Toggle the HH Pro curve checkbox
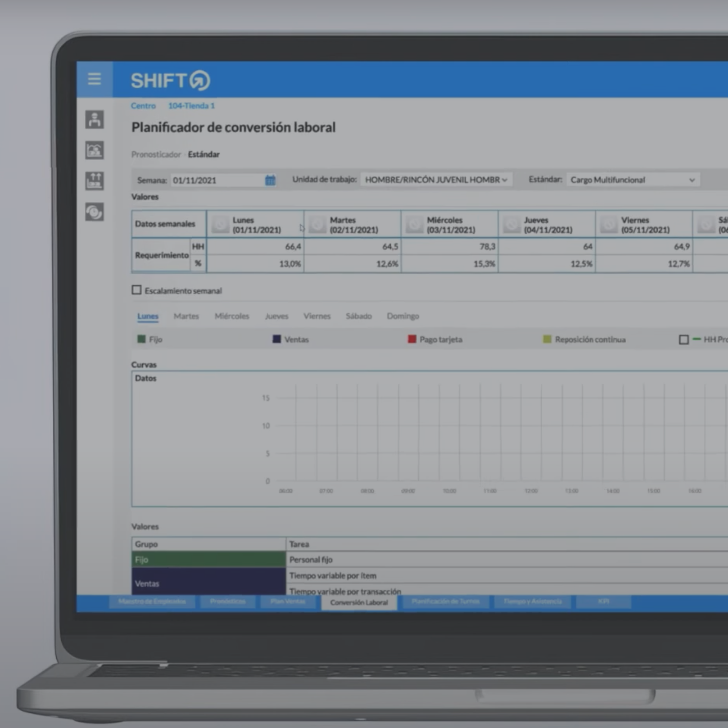Viewport: 728px width, 728px height. (x=684, y=340)
